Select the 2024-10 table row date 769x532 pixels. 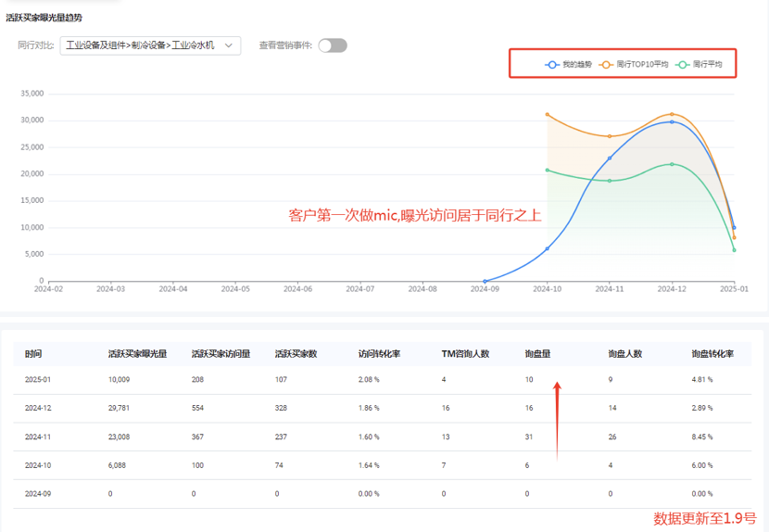tap(38, 465)
